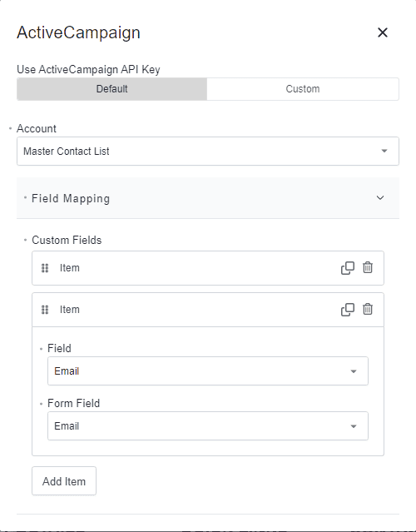Click the Form Field label
This screenshot has width=416, height=532.
pos(73,403)
